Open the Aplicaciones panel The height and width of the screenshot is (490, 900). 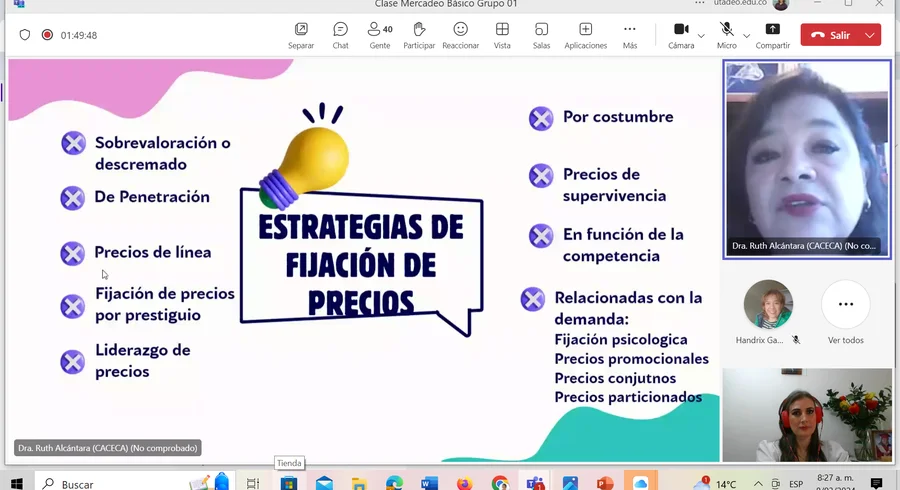(x=585, y=35)
